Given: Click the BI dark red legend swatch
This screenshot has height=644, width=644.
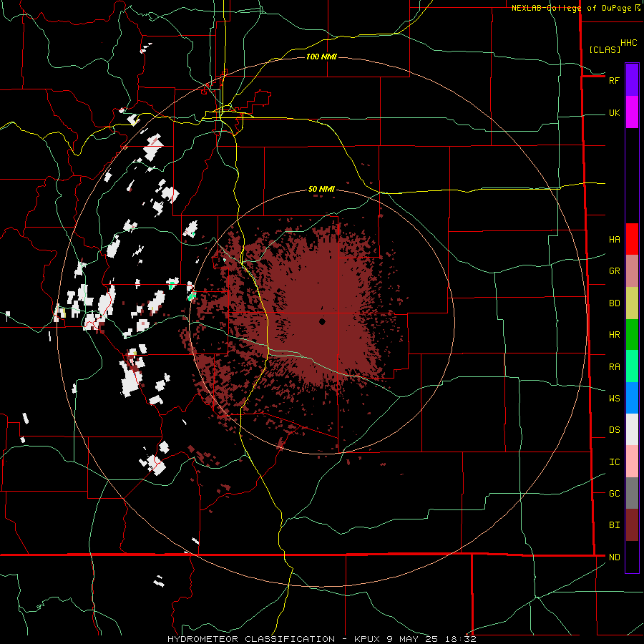Looking at the screenshot, I should coord(632,525).
